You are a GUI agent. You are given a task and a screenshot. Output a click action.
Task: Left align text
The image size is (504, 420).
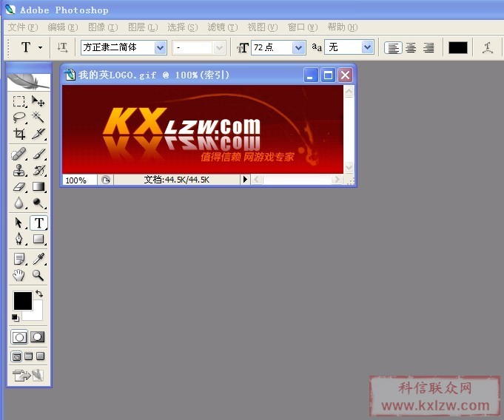tap(393, 48)
